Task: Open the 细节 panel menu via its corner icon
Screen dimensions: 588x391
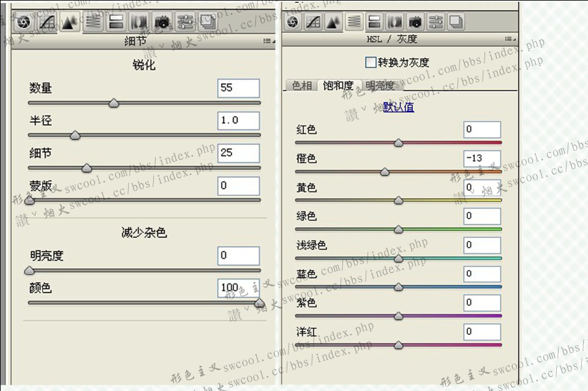Action: tap(268, 40)
